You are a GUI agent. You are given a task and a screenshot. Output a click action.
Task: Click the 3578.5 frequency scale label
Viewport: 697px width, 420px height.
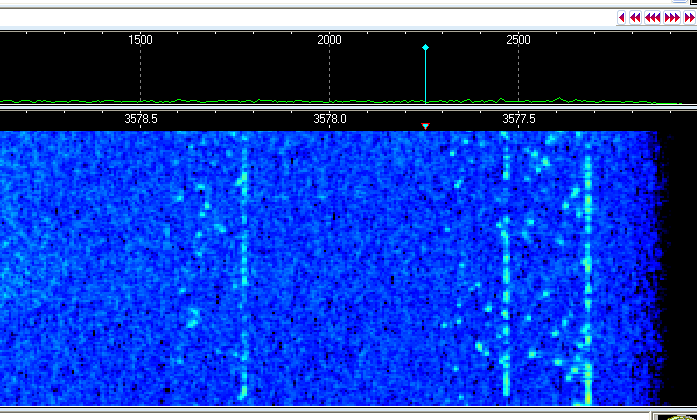click(140, 118)
